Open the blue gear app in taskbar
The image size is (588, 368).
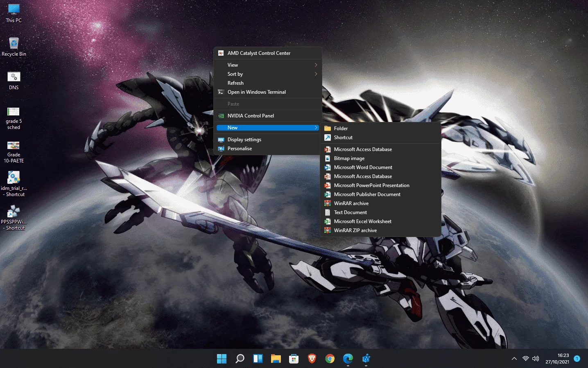(x=366, y=359)
